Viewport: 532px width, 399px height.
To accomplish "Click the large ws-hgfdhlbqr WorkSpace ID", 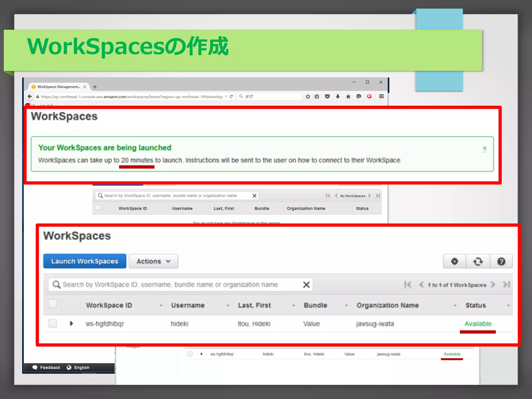I will [105, 324].
